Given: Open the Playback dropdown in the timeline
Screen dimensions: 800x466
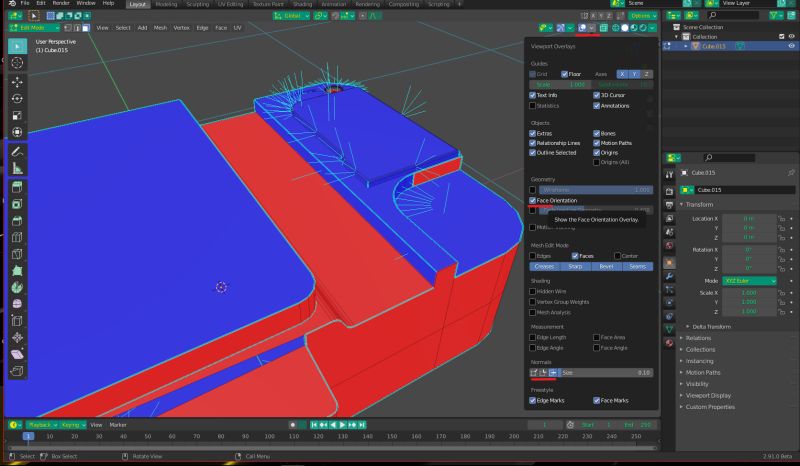Looking at the screenshot, I should pos(42,425).
